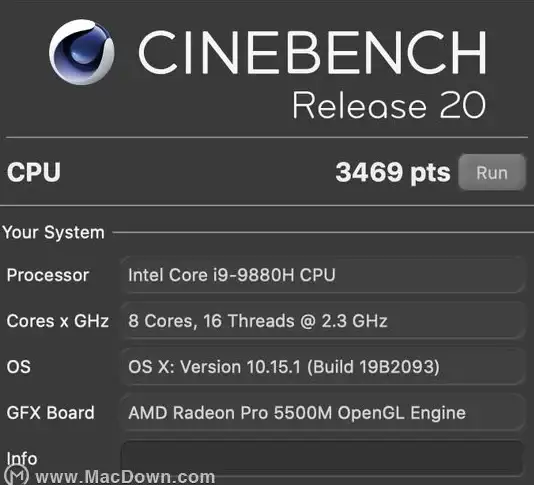Click the OS row label

point(19,367)
